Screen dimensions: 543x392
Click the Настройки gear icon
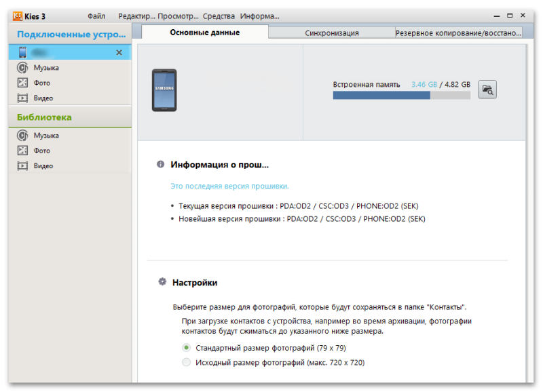pos(162,281)
